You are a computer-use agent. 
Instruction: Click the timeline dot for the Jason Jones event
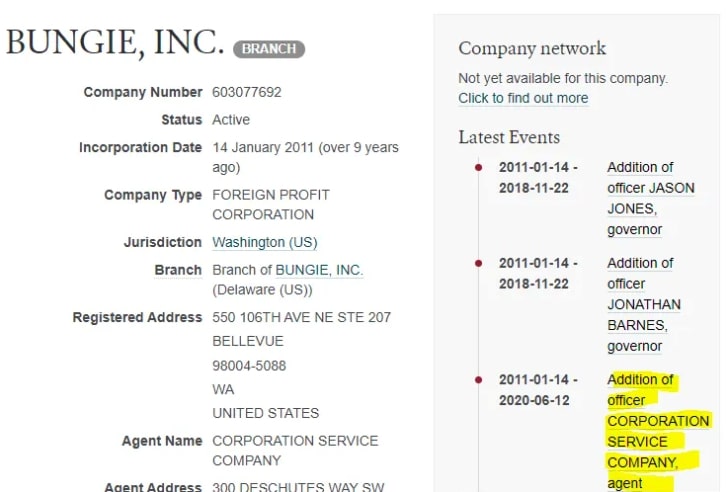click(479, 167)
